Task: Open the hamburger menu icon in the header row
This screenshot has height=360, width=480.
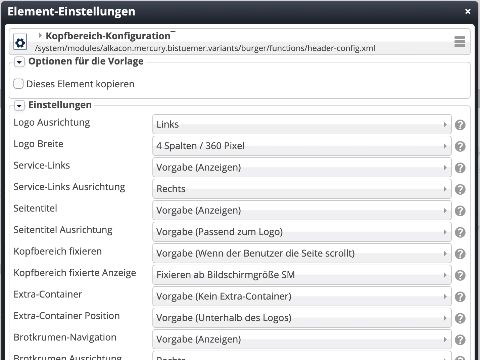Action: 460,42
